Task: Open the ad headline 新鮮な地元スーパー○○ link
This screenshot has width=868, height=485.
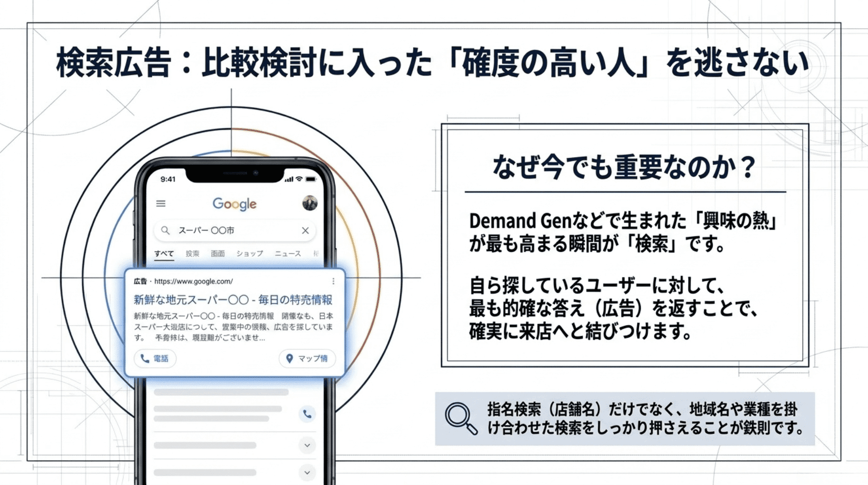Action: 233,300
